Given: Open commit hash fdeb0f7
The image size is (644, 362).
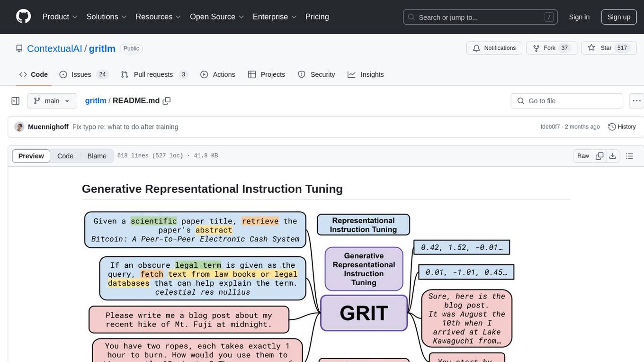Looking at the screenshot, I should click(x=550, y=127).
